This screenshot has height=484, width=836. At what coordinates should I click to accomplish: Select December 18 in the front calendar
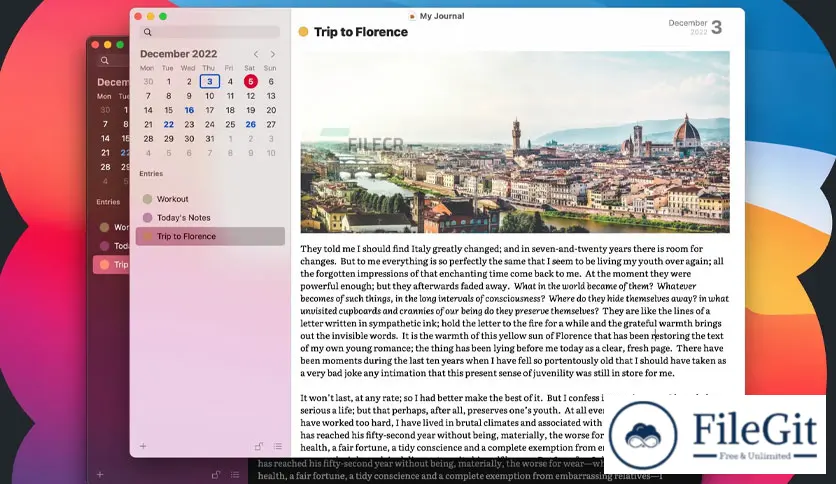tap(230, 110)
